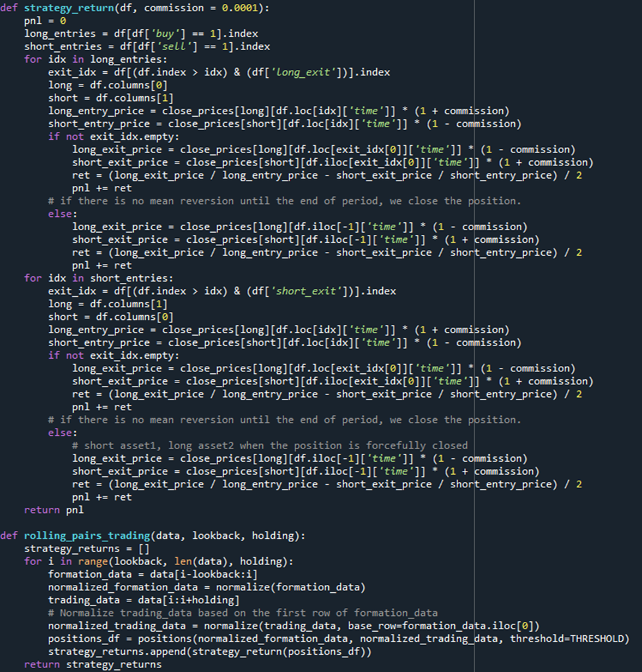Click the 'short = df.columns[0]' line

tap(111, 317)
